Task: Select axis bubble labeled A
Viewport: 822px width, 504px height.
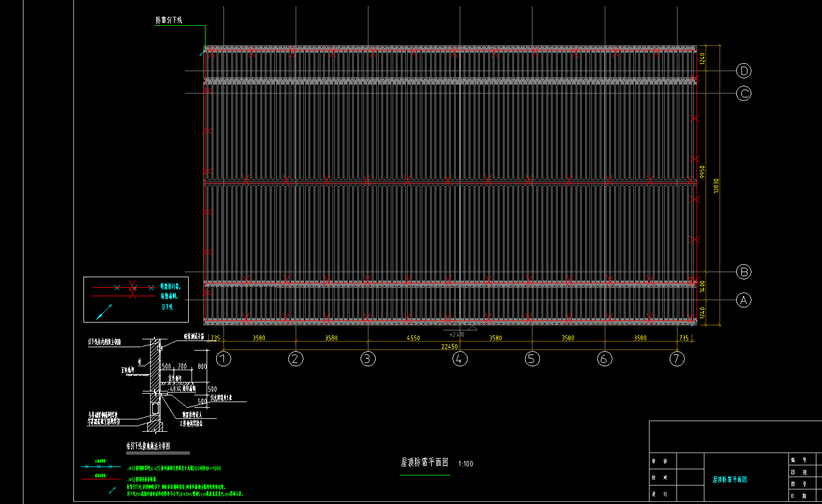Action: point(744,300)
